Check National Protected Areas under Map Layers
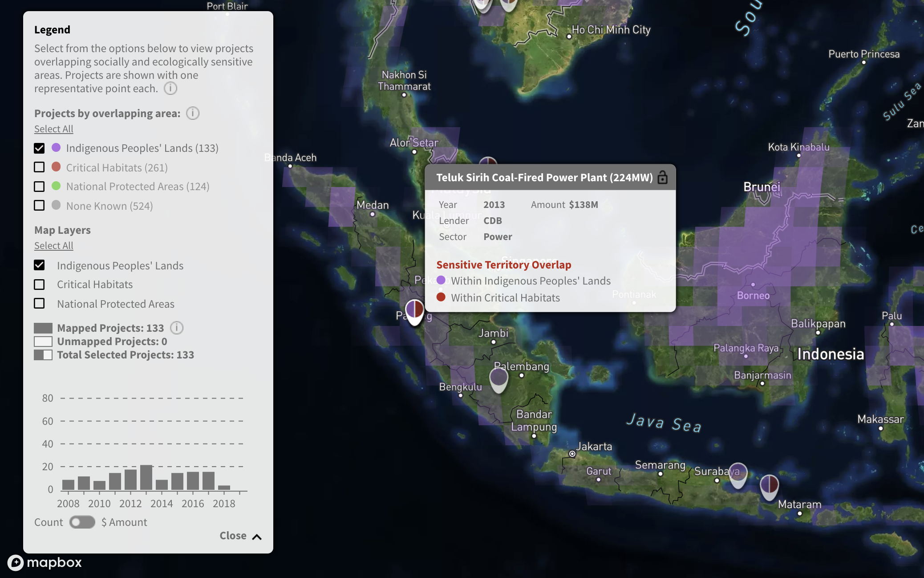Viewport: 924px width, 578px height. pos(39,303)
